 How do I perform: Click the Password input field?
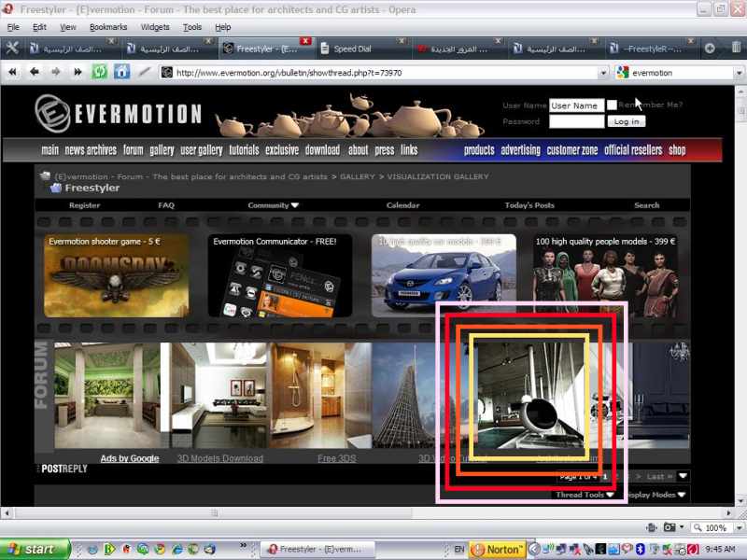click(x=576, y=121)
